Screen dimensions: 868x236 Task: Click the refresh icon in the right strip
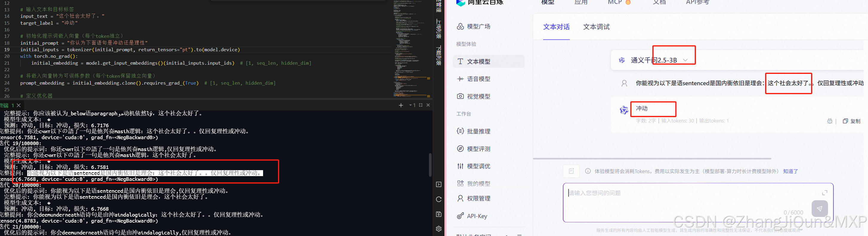[439, 199]
